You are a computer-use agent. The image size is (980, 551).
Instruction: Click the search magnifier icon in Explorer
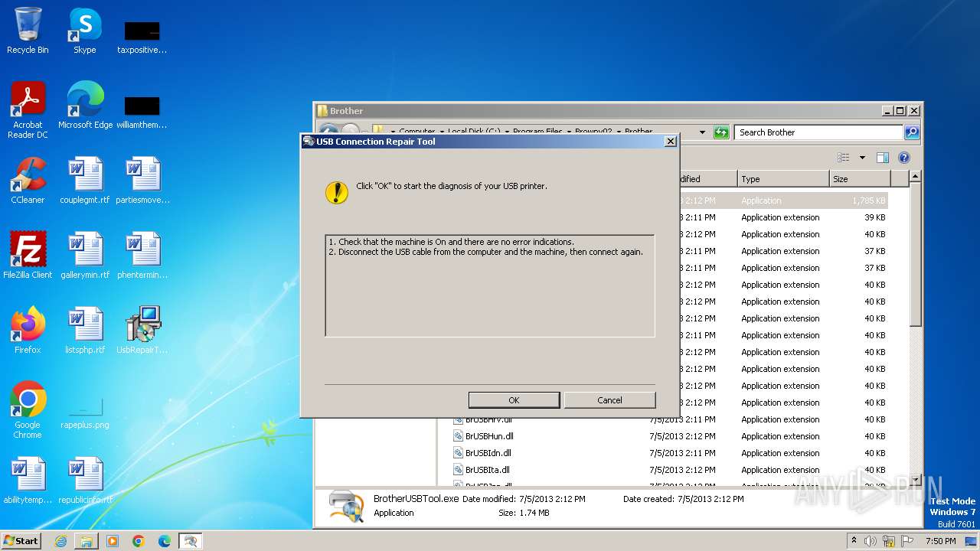click(911, 132)
